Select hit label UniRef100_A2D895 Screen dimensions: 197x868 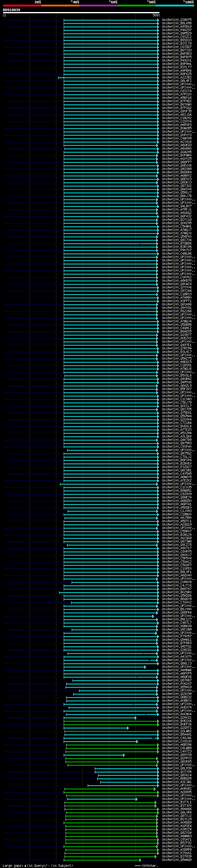pos(177,792)
